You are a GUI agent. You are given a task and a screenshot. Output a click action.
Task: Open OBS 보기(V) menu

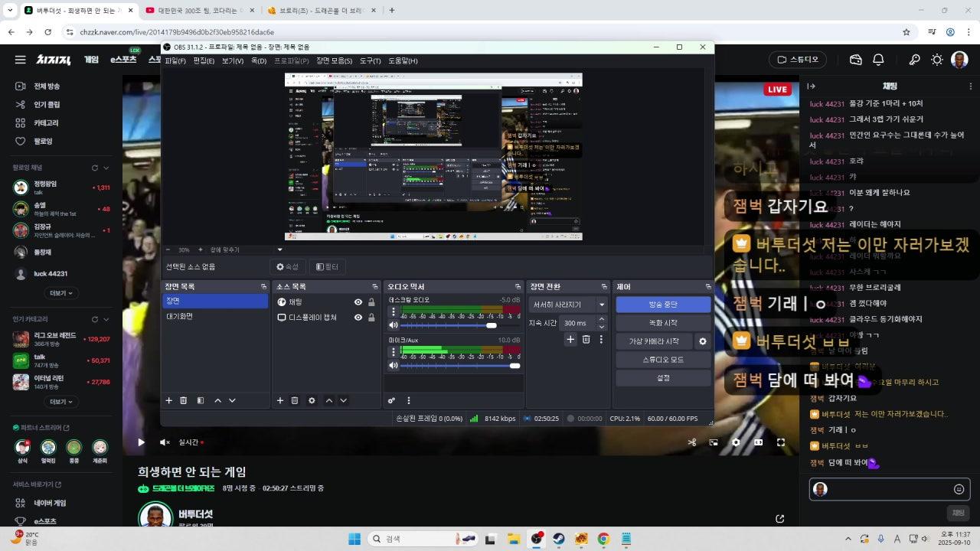233,60
